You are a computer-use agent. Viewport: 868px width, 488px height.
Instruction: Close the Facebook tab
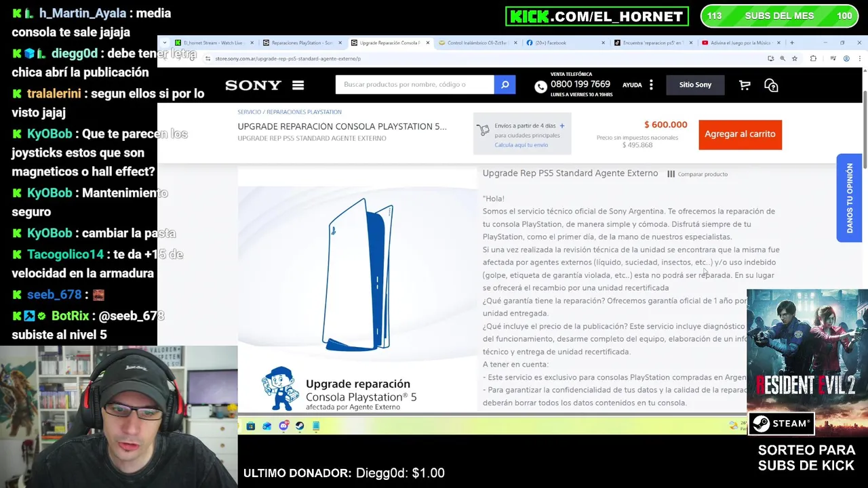(x=604, y=43)
